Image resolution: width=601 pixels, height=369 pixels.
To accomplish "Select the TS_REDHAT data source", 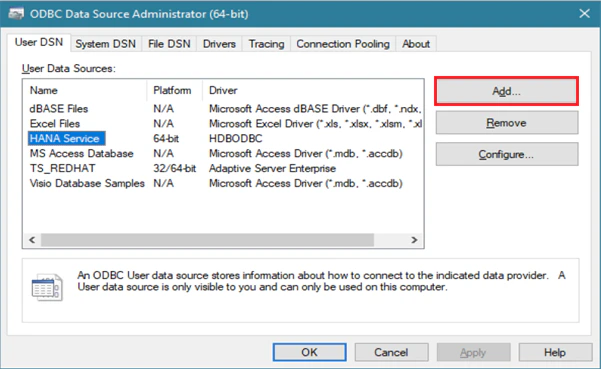I will 62,168.
